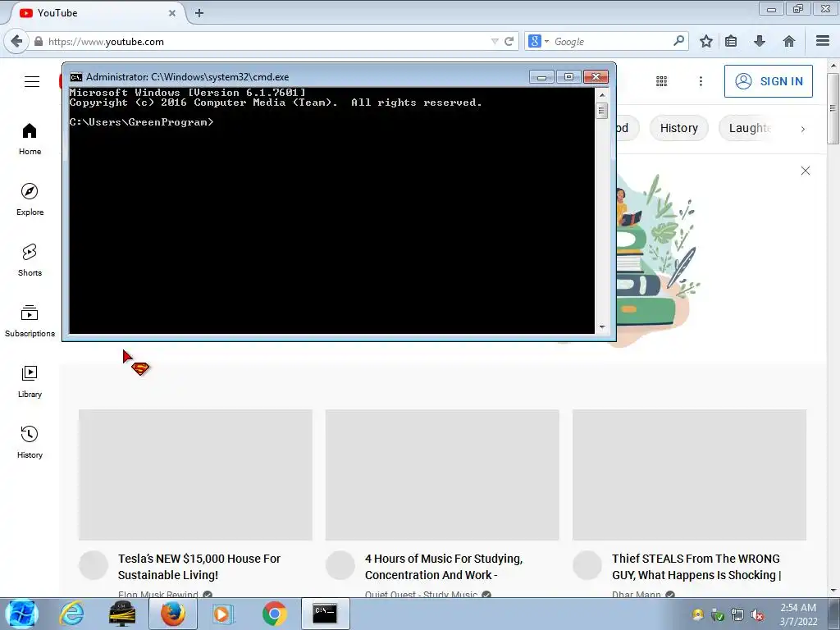Open Firefox taskbar button
The image size is (840, 630).
tap(172, 614)
